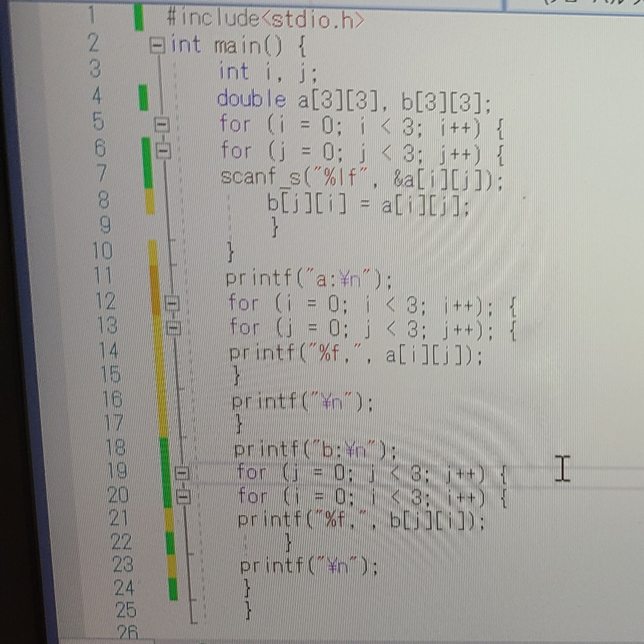
Task: Click the closing brace on line 22
Action: [289, 542]
